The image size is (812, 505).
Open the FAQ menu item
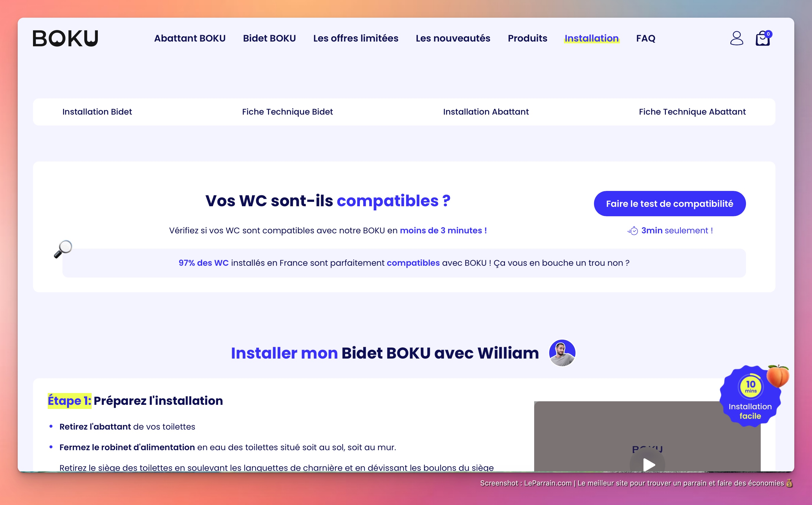(x=646, y=38)
